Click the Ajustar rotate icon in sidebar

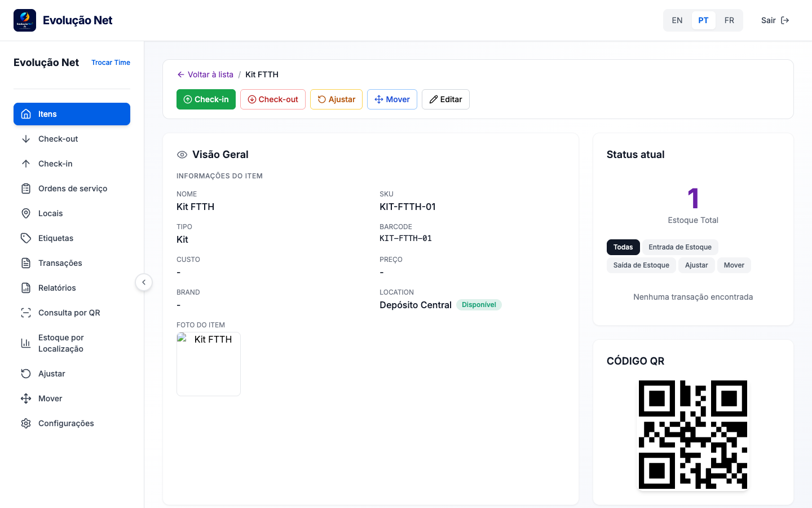coord(26,374)
